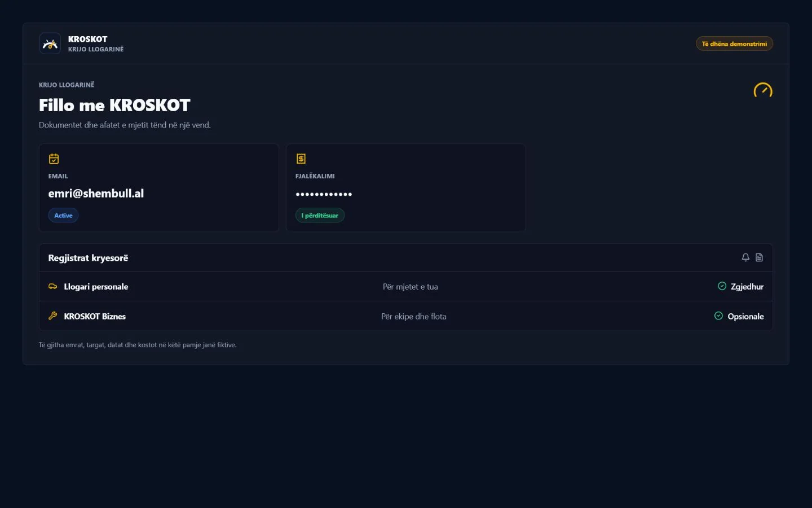This screenshot has width=812, height=508.
Task: Click the EMAIL field label
Action: [x=58, y=176]
